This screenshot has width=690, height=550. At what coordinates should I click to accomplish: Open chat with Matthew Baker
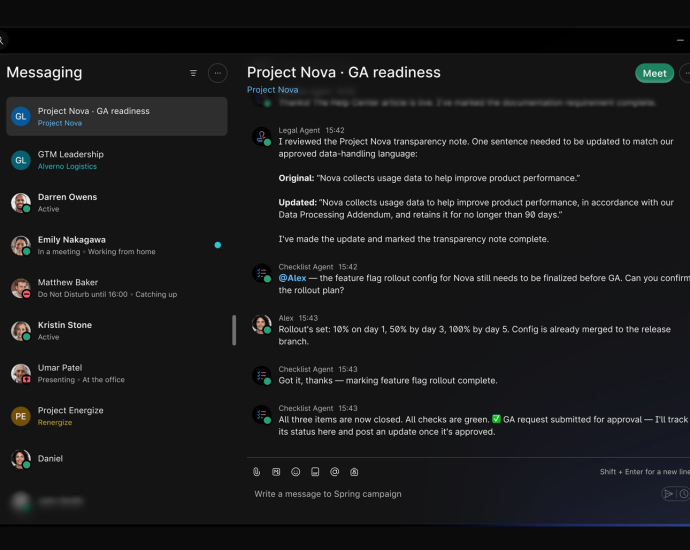click(x=117, y=288)
